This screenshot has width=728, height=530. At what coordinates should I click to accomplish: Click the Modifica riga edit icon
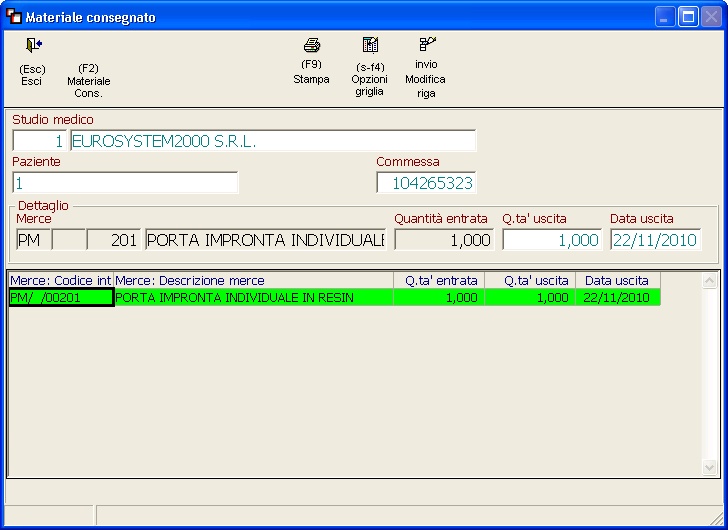427,44
